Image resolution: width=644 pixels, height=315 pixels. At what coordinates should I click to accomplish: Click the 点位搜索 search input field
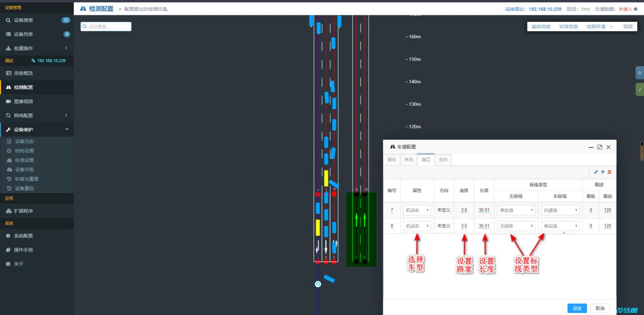point(106,26)
